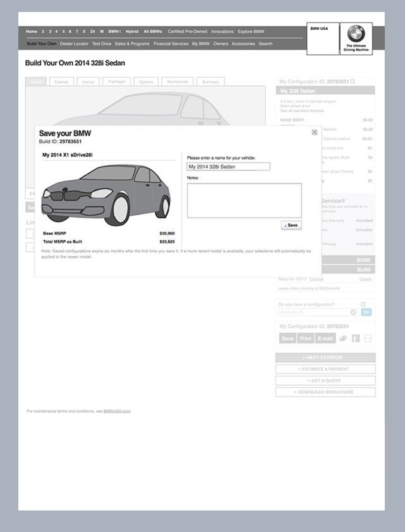The height and width of the screenshot is (532, 405).
Task: Click the Print configuration button
Action: click(305, 338)
